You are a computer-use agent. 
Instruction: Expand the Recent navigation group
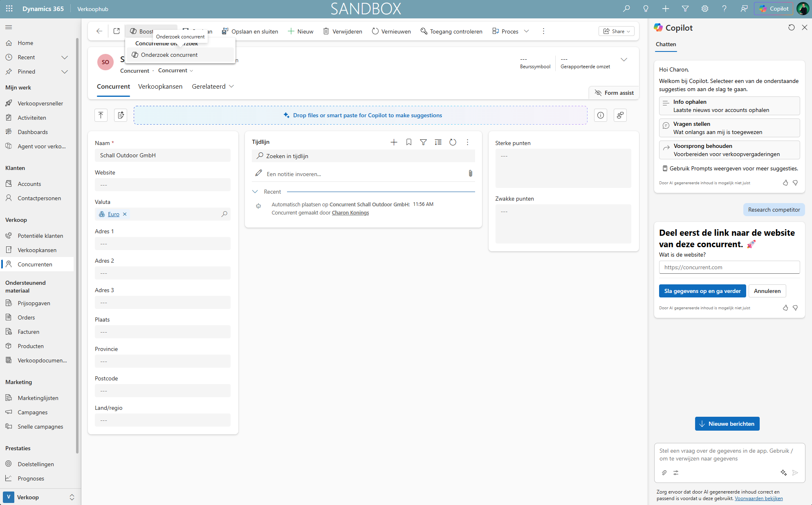click(x=64, y=57)
